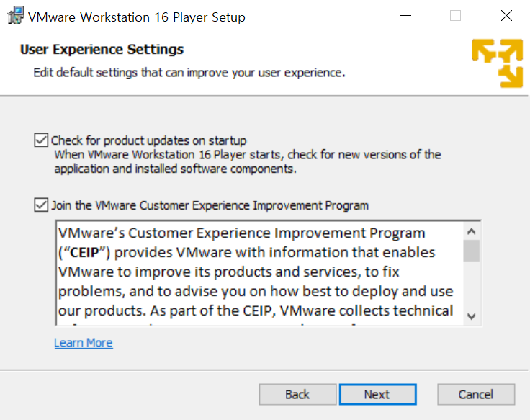Image resolution: width=530 pixels, height=420 pixels.
Task: Click the 'VMware Workstation 16 Player Setup' title text
Action: point(137,17)
